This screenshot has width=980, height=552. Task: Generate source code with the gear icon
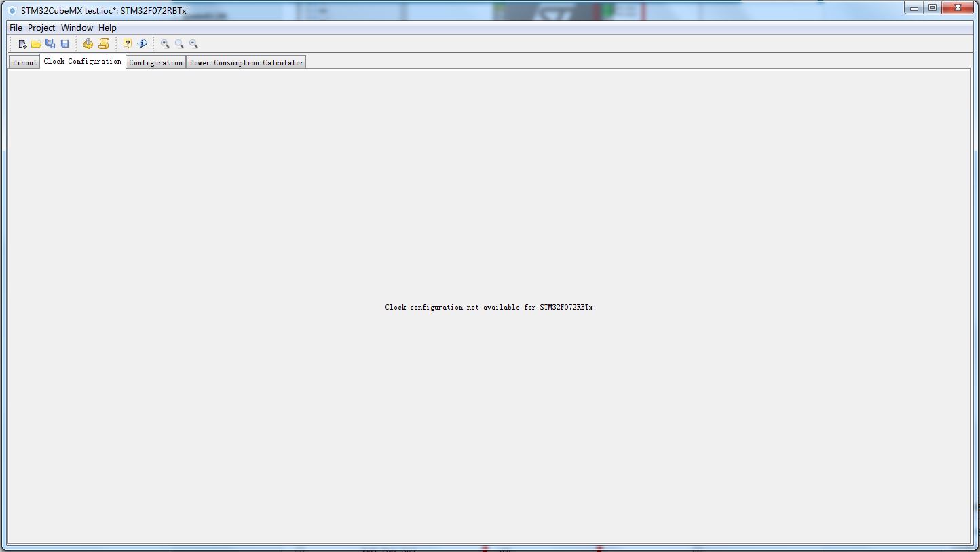[x=88, y=44]
